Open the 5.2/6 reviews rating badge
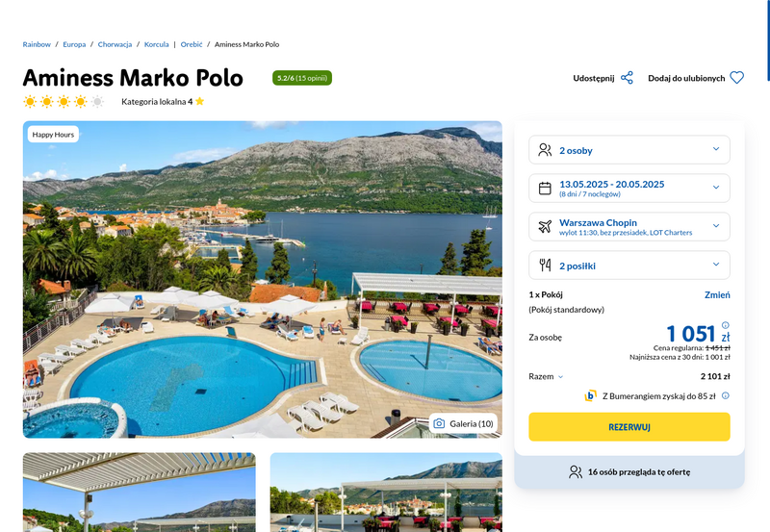 click(302, 78)
